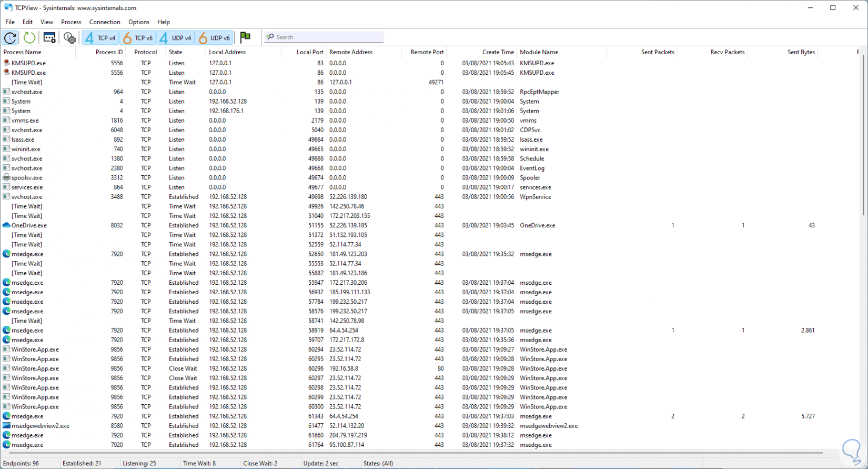Click msedge.exe icon on local port 61764 row
The width and height of the screenshot is (868, 469).
(x=6, y=445)
